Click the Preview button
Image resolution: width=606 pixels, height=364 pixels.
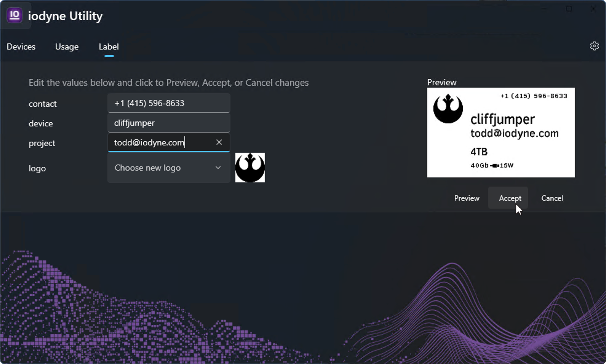[x=467, y=198]
